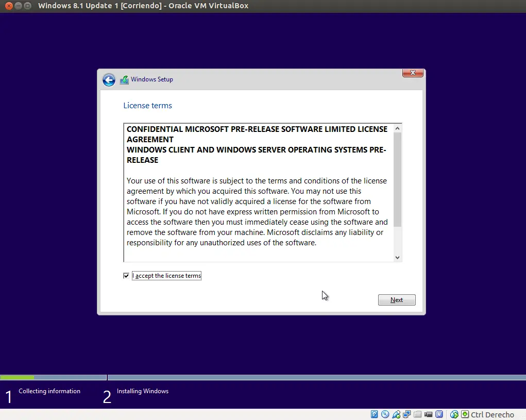Close the Windows Setup dialog
526x420 pixels.
click(413, 73)
